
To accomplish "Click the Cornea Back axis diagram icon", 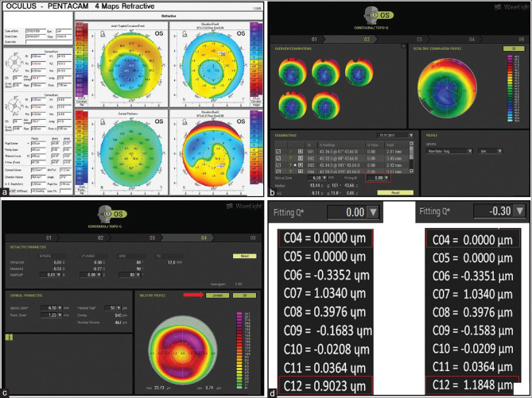I will point(14,106).
